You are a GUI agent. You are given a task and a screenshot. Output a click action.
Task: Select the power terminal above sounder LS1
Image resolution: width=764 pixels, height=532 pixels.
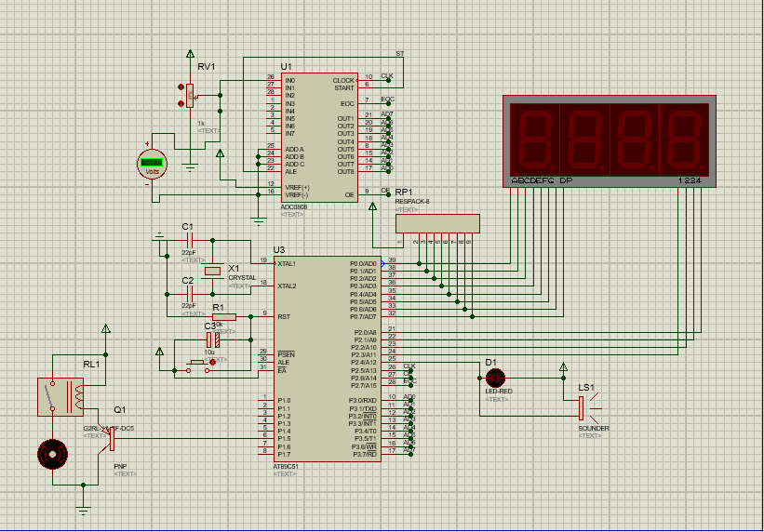(x=563, y=366)
